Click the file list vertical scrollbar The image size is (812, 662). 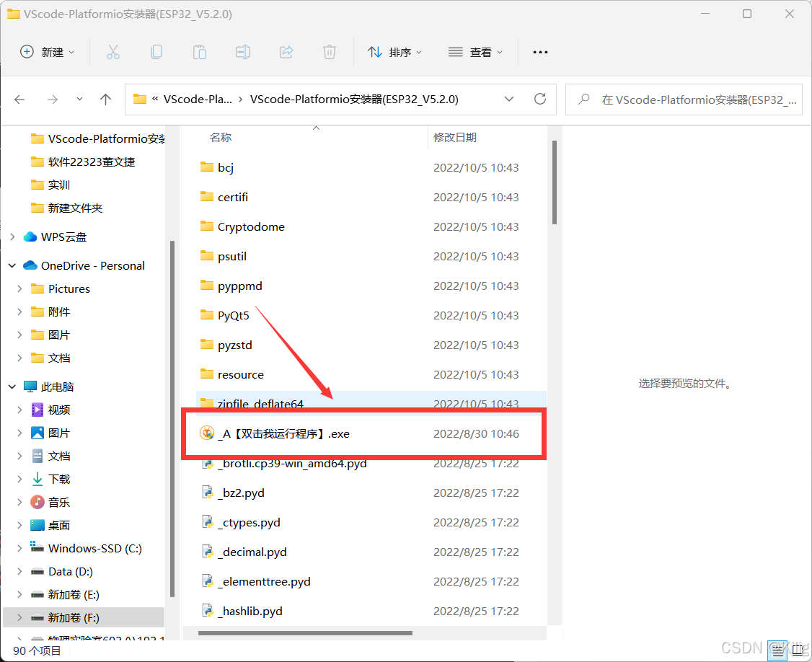554,182
